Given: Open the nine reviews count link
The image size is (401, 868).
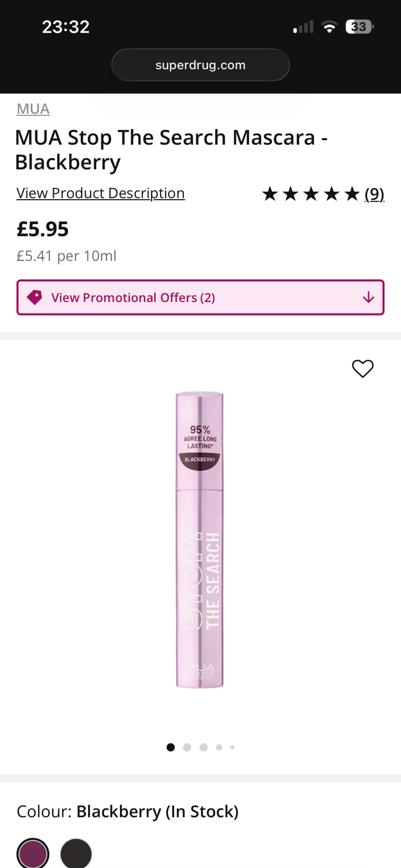Looking at the screenshot, I should (x=374, y=194).
